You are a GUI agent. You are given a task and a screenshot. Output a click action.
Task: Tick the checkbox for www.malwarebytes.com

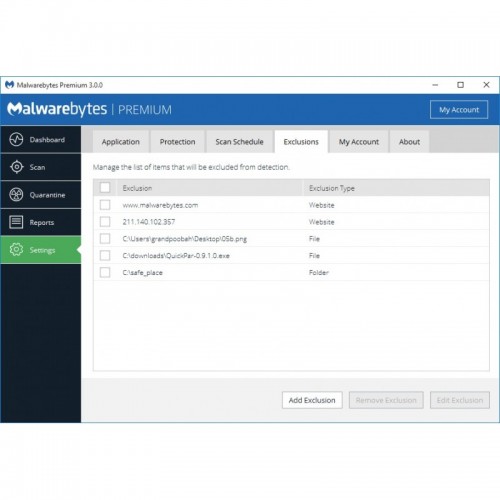click(x=105, y=205)
